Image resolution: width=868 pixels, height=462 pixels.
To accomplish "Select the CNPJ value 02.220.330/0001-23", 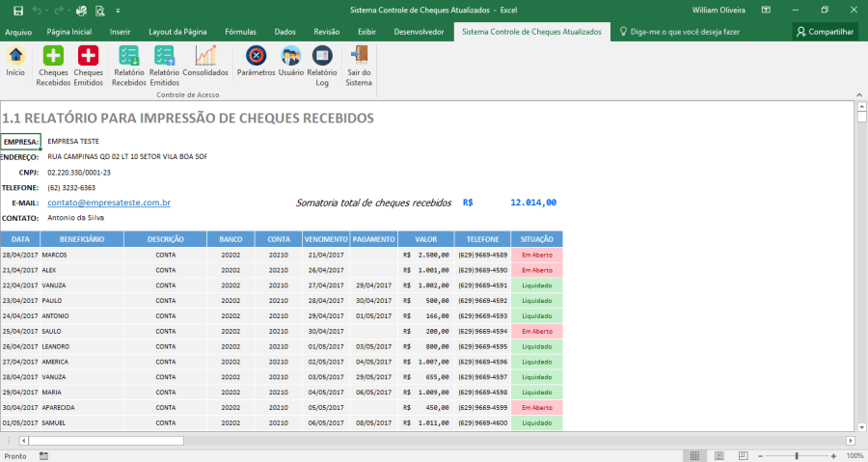I will [79, 173].
